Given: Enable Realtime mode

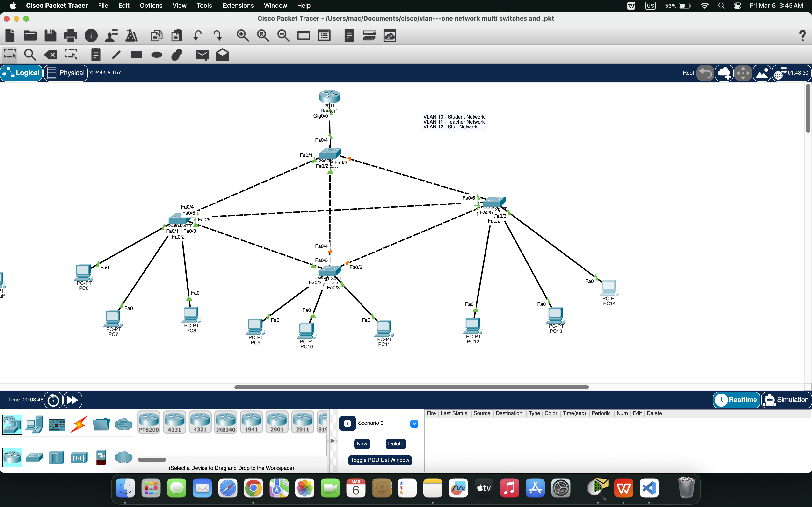Looking at the screenshot, I should 736,400.
